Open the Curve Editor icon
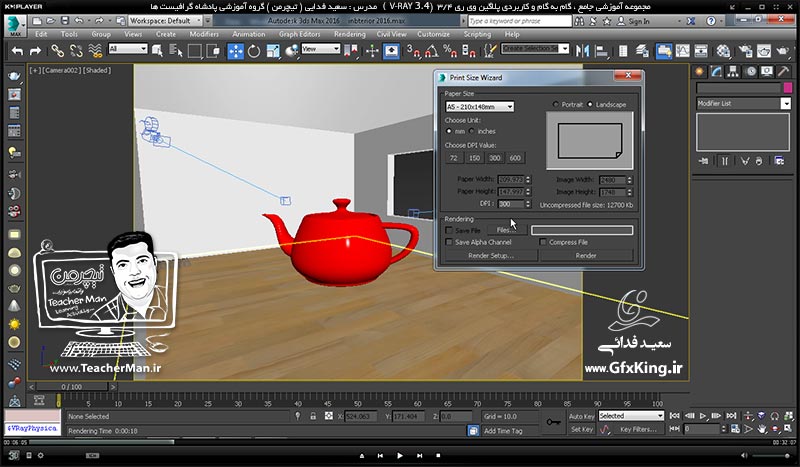This screenshot has width=800, height=467. (x=683, y=51)
